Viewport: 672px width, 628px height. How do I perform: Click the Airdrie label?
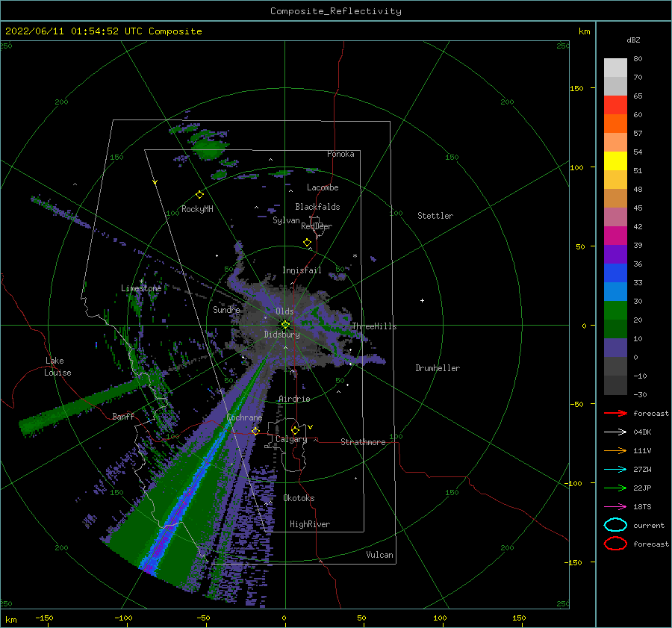[294, 399]
